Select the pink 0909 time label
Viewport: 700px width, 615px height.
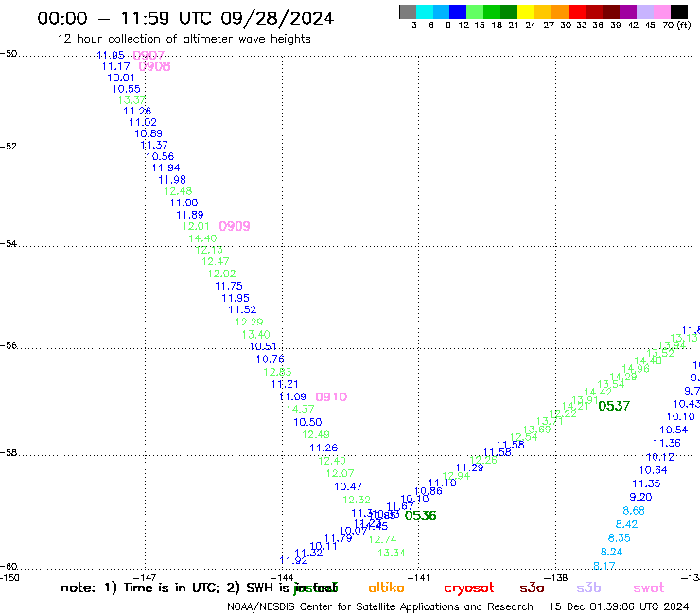click(x=235, y=226)
